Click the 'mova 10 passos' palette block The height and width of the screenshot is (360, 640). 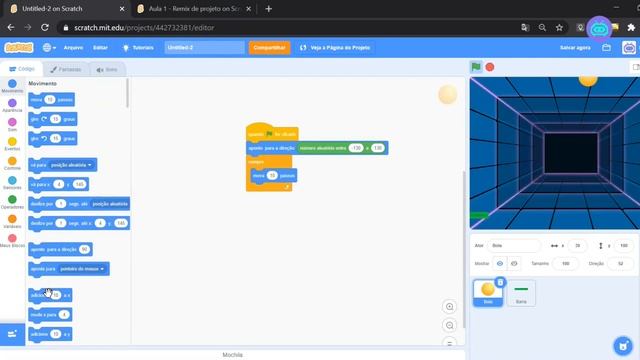tap(51, 100)
